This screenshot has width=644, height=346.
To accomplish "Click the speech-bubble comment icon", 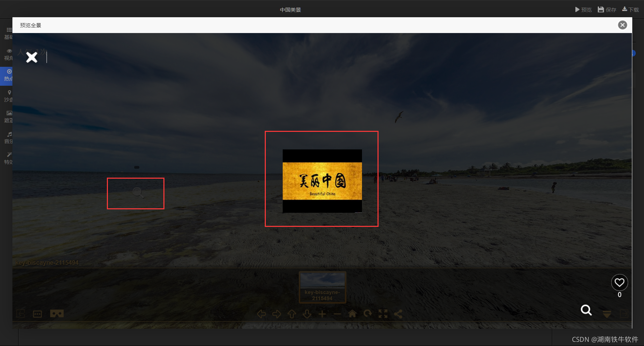I will pos(37,314).
